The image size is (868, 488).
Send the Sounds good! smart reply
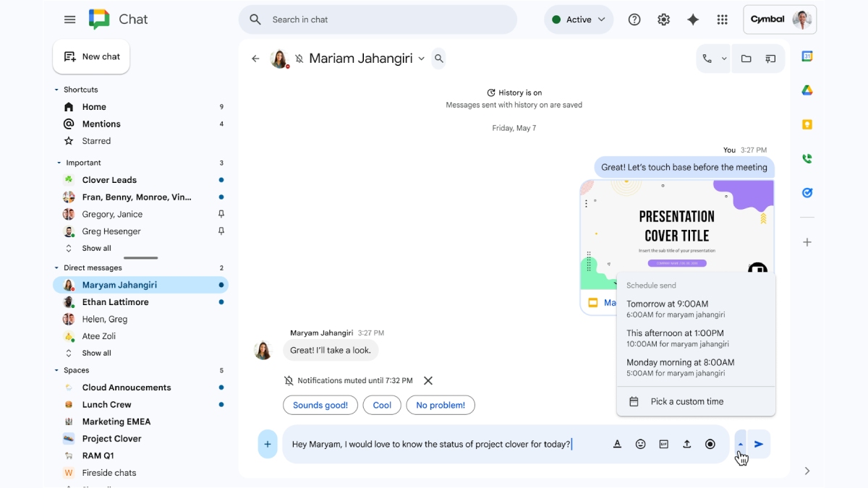tap(320, 405)
